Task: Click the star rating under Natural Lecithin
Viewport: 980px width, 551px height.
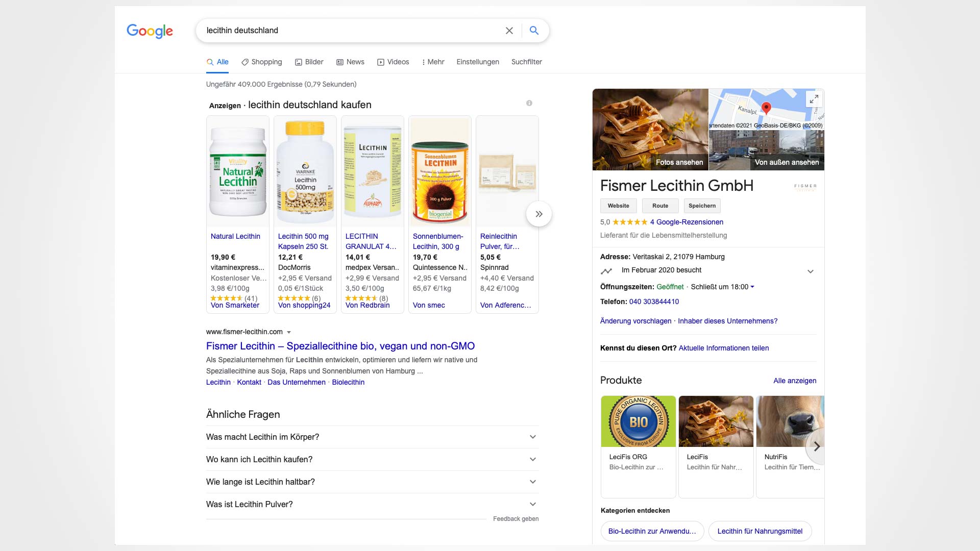Action: click(226, 298)
